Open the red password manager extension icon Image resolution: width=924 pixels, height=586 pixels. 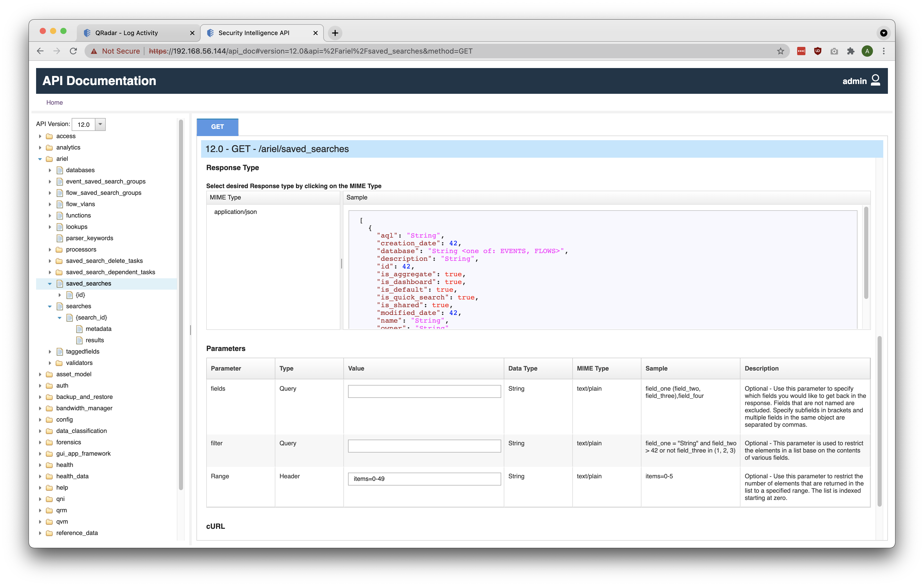click(801, 51)
